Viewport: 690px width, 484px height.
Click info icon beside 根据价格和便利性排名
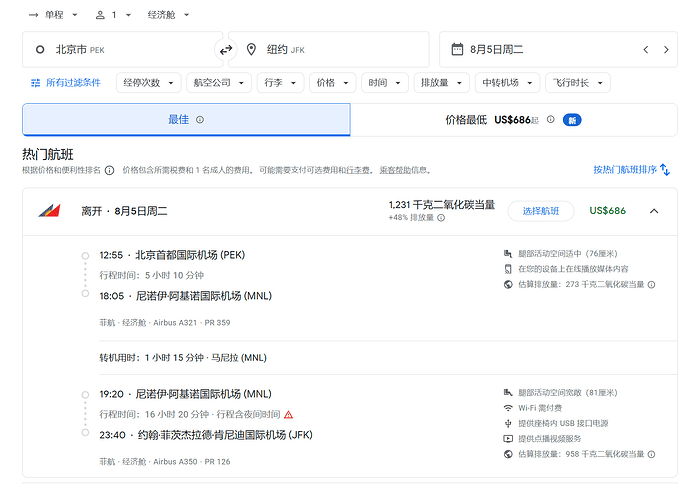(x=110, y=170)
